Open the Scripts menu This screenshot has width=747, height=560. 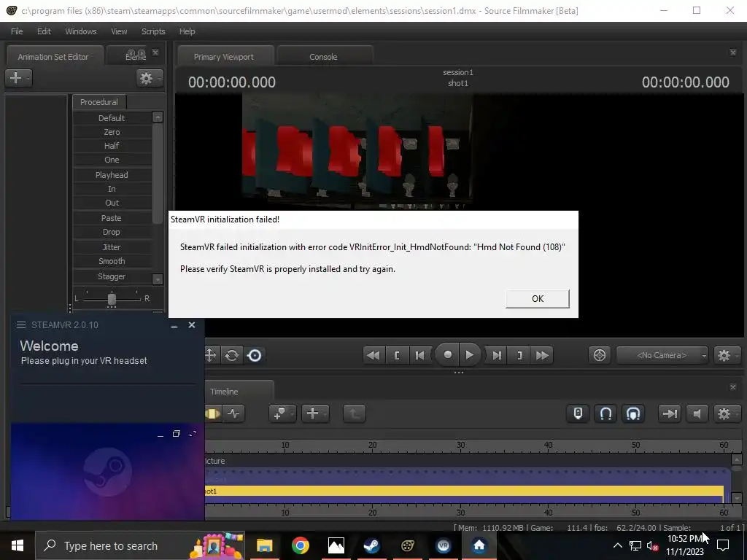[153, 31]
